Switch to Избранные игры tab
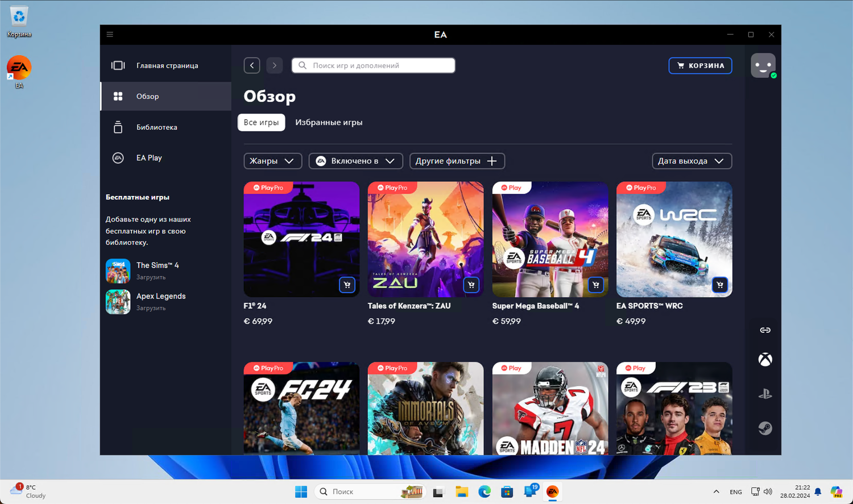 point(329,122)
